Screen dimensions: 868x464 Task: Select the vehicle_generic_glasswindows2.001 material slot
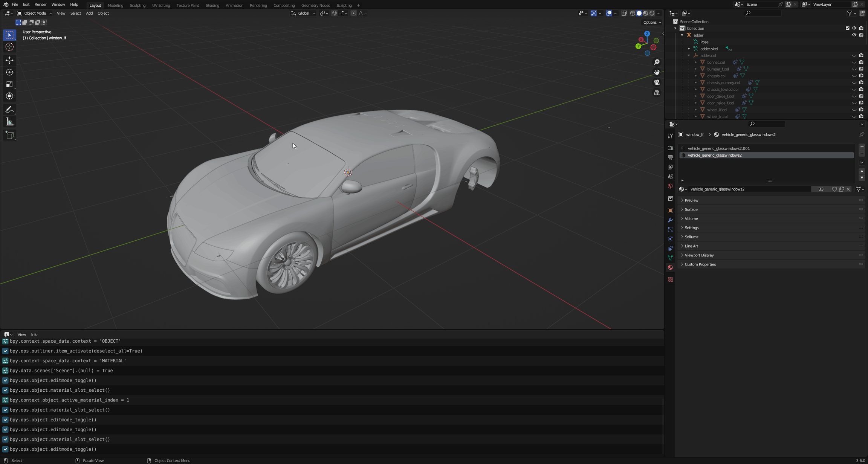point(718,148)
